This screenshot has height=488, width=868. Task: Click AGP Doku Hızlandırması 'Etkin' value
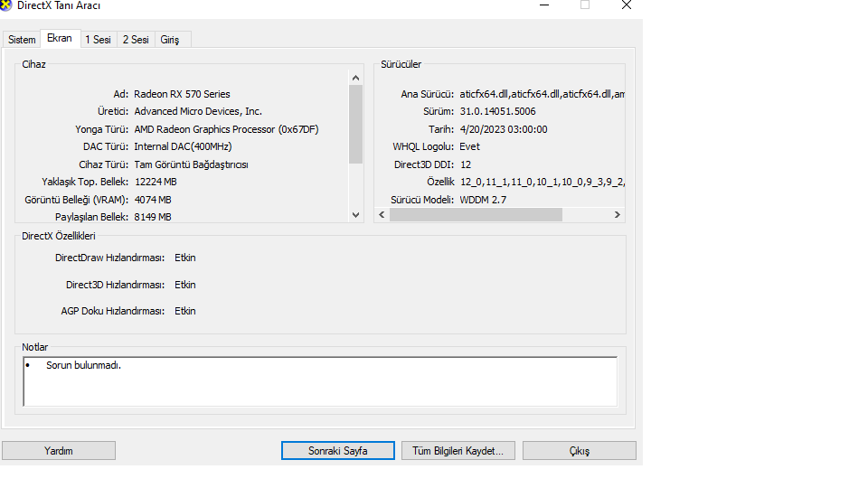pos(184,311)
